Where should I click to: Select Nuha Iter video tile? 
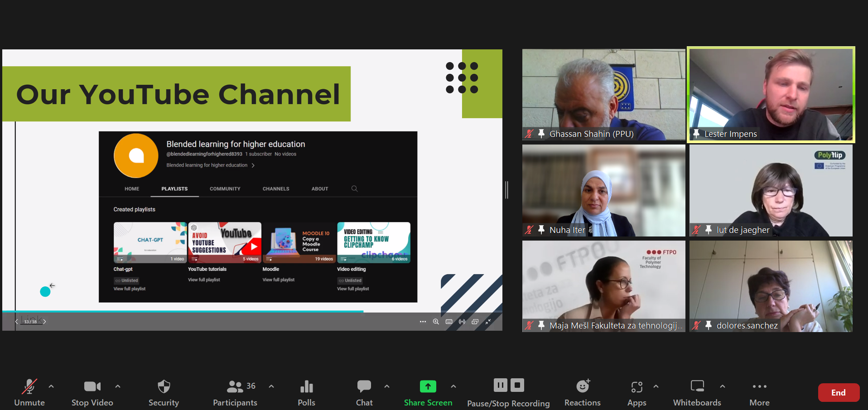click(x=603, y=190)
